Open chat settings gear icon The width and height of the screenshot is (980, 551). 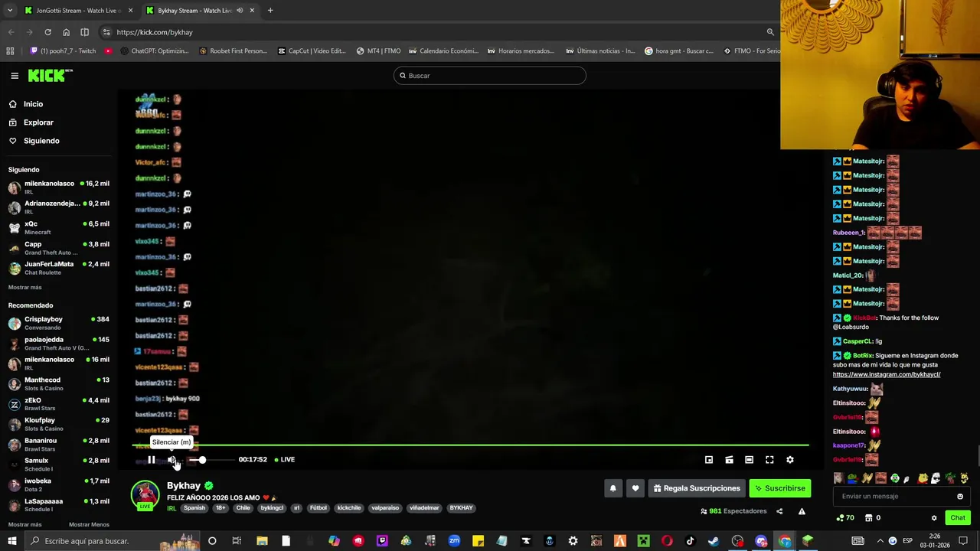pos(934,518)
